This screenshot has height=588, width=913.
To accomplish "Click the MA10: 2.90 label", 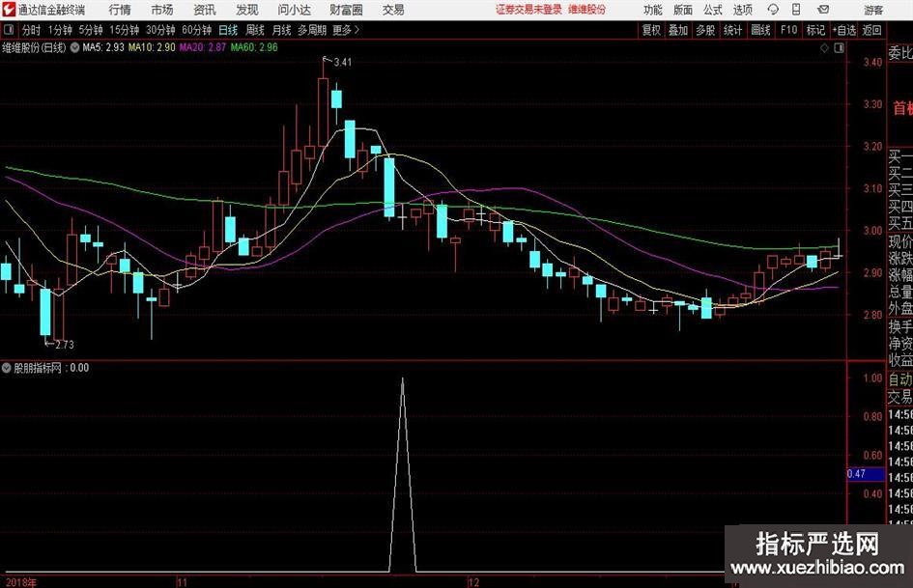I will click(x=152, y=47).
